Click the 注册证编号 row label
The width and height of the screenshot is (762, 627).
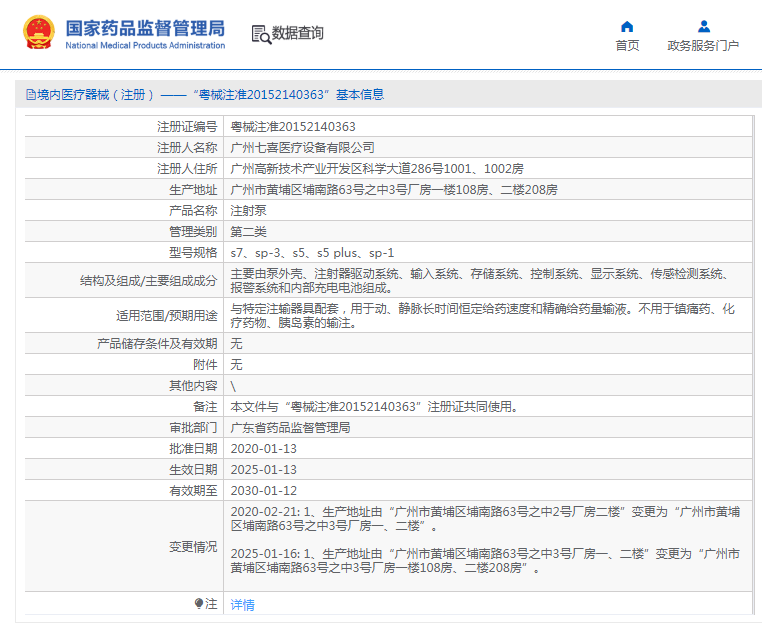click(187, 127)
